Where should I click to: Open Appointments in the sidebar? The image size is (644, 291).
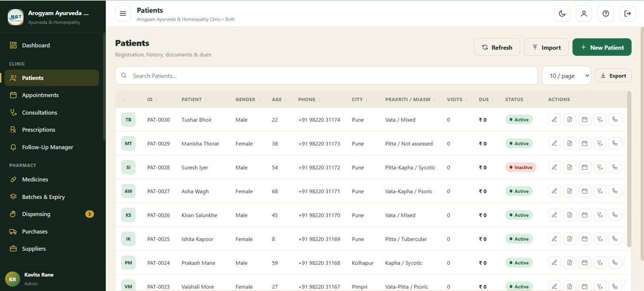(52, 95)
